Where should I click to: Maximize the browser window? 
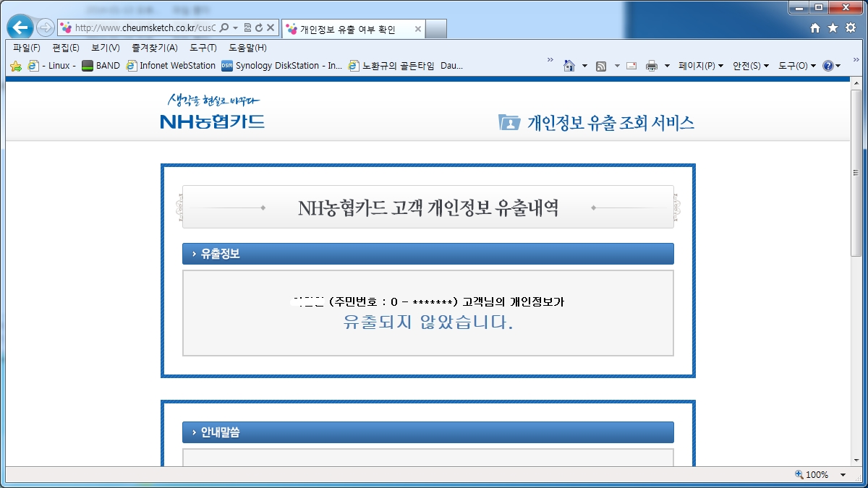pos(819,7)
